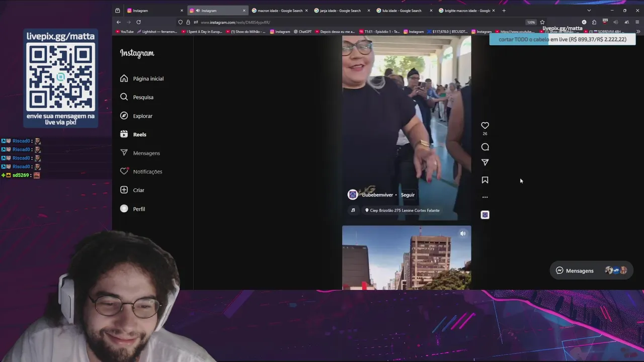Open ChatGPT bookmark in bookmarks bar

coord(303,32)
